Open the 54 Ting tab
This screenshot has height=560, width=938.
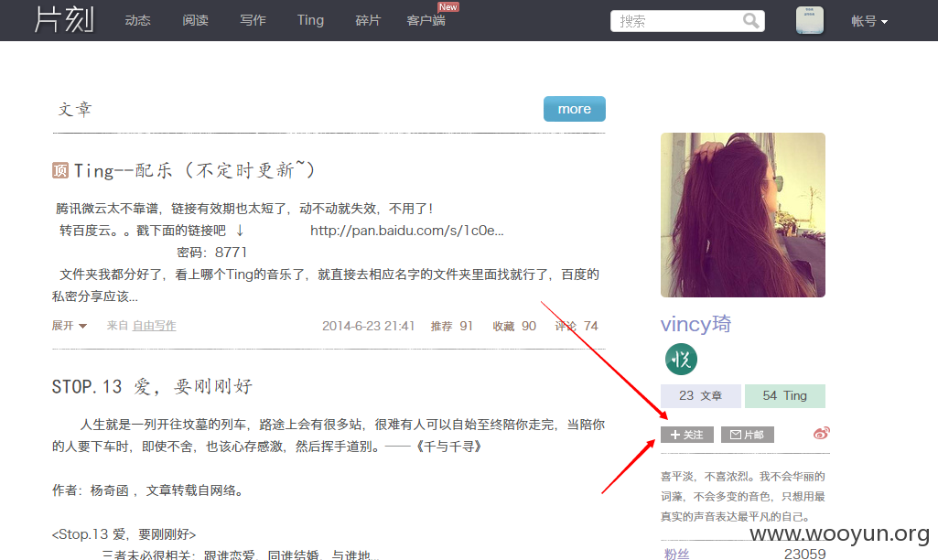pos(785,395)
